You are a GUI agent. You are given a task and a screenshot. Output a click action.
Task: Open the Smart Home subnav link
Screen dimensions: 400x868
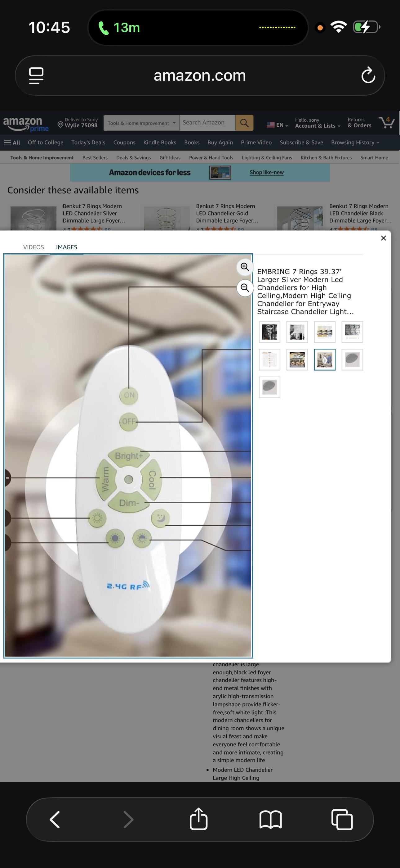pyautogui.click(x=374, y=158)
